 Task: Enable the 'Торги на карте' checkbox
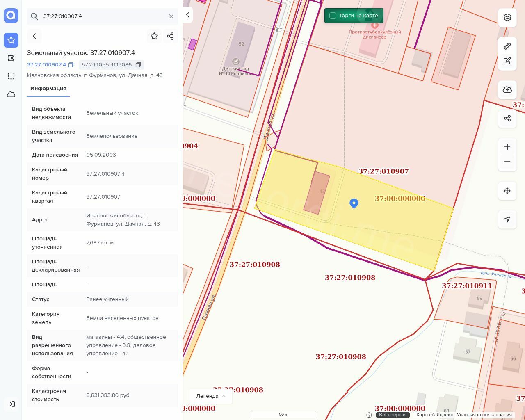333,16
